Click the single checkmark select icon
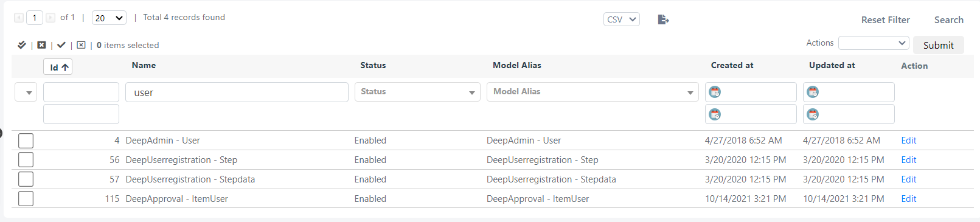 click(61, 45)
